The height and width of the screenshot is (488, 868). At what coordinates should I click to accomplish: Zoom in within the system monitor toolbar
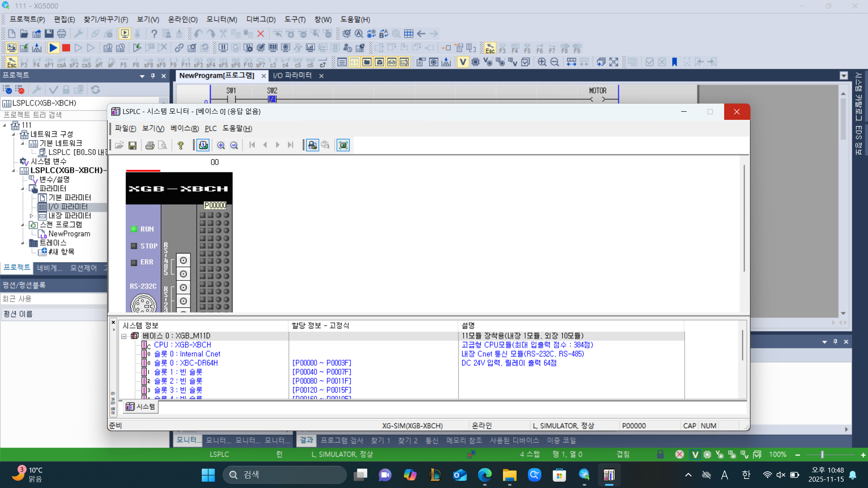click(221, 145)
